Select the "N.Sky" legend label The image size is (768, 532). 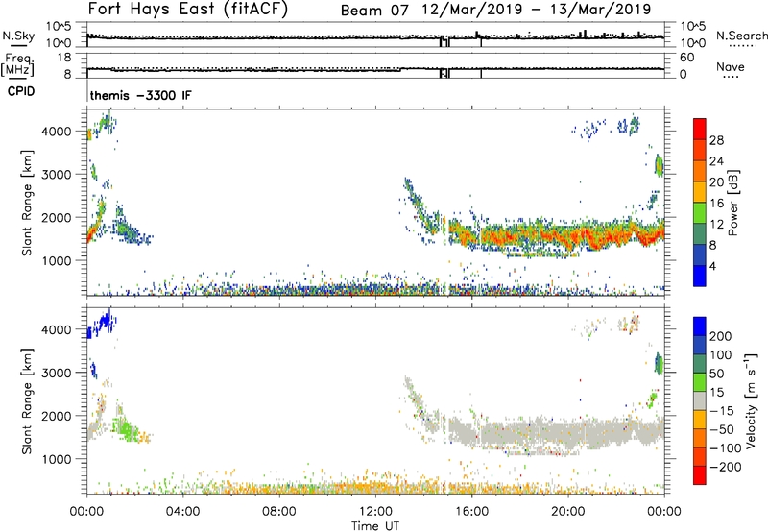(18, 36)
